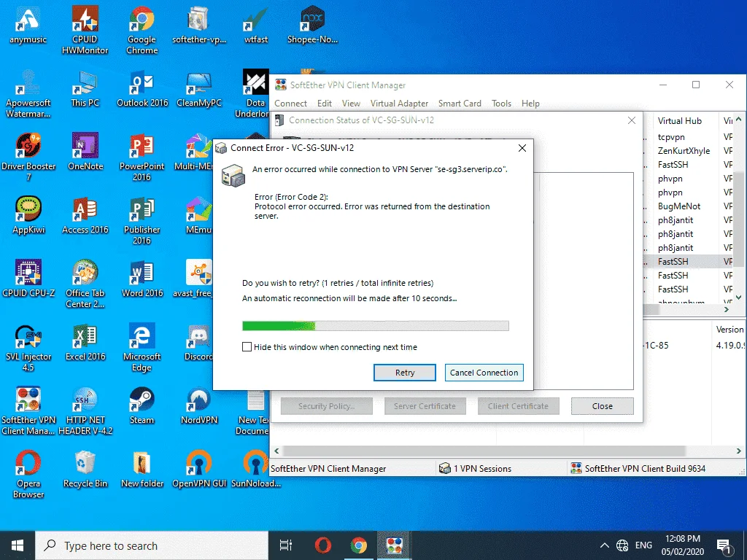Image resolution: width=747 pixels, height=560 pixels.
Task: Open the Microsoft Edge desktop shortcut
Action: point(142,347)
